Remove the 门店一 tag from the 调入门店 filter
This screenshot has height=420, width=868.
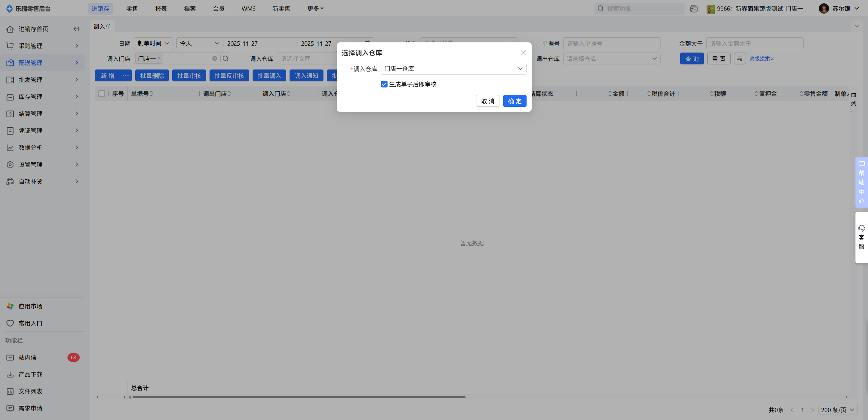[159, 58]
